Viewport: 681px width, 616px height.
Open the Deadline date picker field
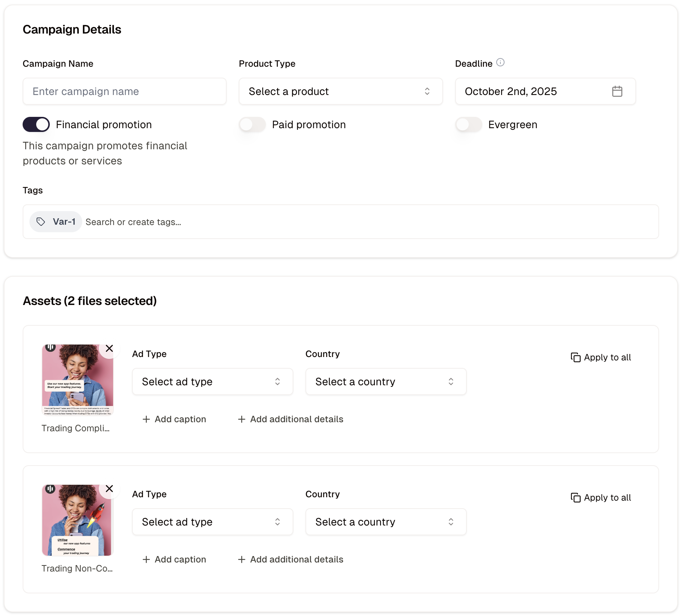[x=545, y=91]
